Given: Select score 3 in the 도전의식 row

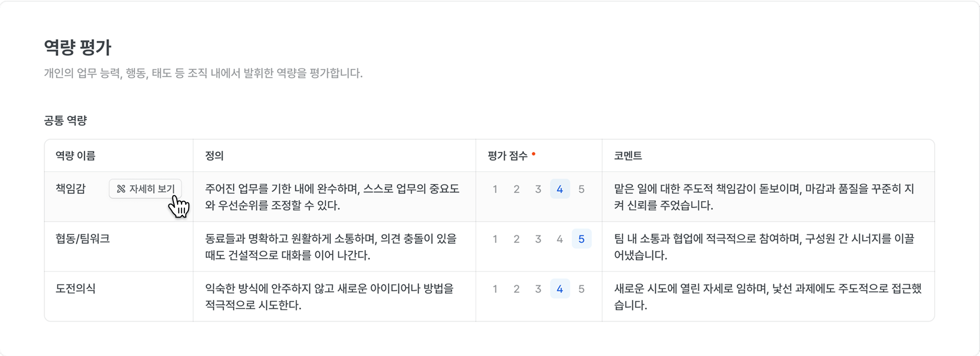Looking at the screenshot, I should pos(538,289).
